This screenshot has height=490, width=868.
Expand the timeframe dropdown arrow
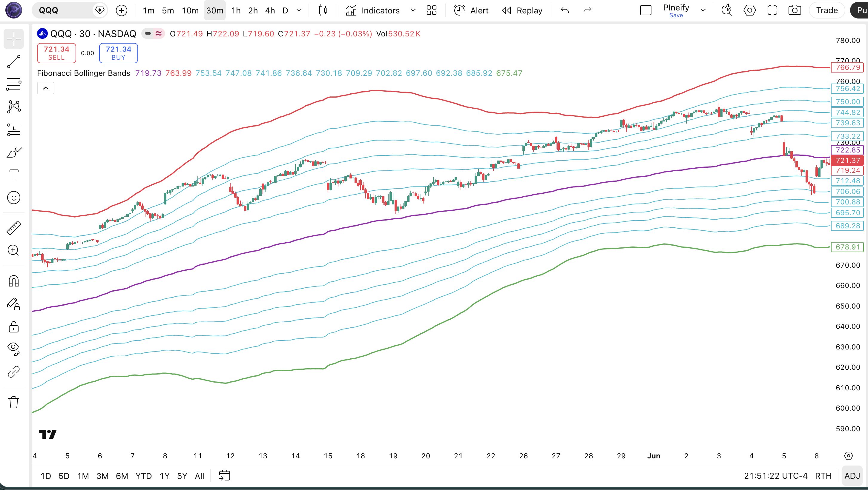pos(299,10)
